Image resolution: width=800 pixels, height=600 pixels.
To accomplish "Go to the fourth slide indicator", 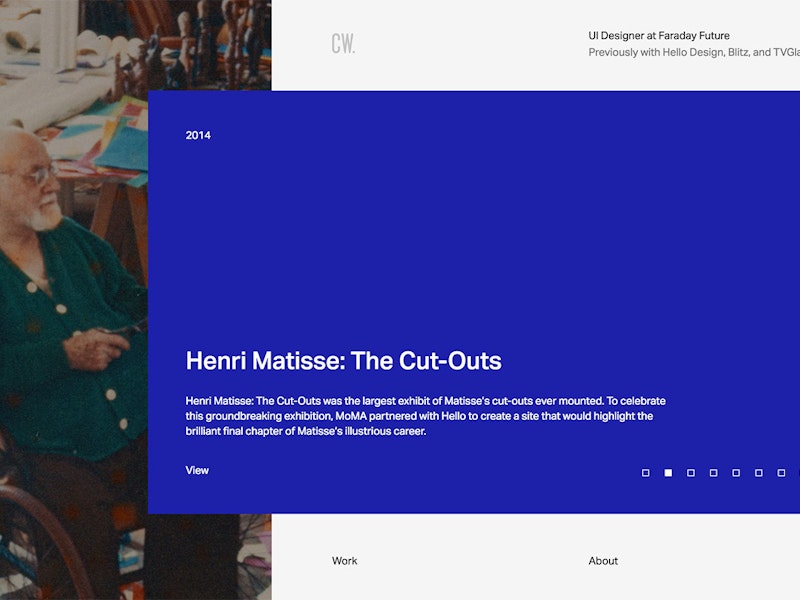I will [713, 473].
